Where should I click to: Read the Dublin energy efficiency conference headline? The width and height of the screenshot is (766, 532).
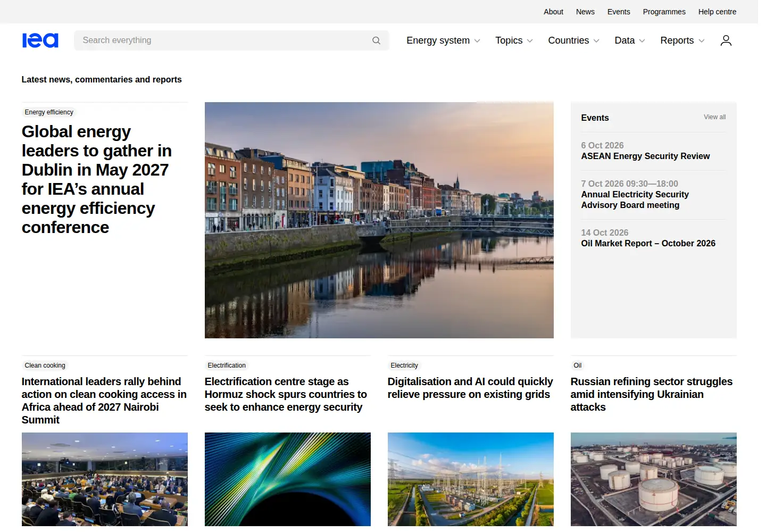point(97,179)
